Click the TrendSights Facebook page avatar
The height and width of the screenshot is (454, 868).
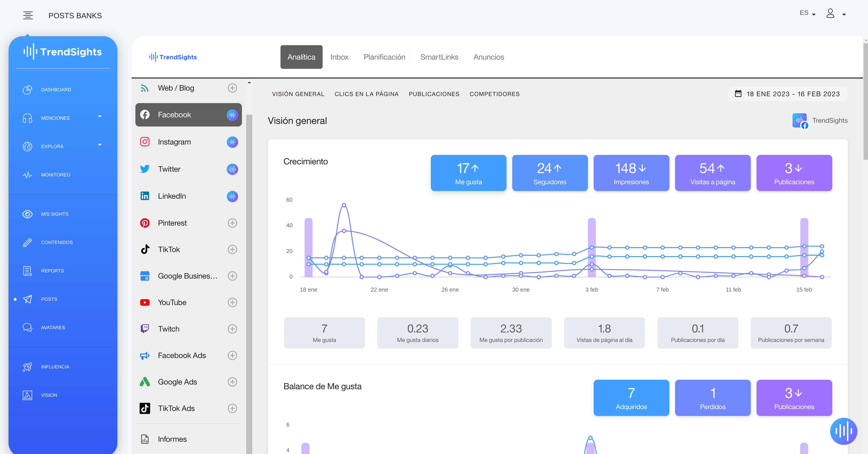[800, 121]
